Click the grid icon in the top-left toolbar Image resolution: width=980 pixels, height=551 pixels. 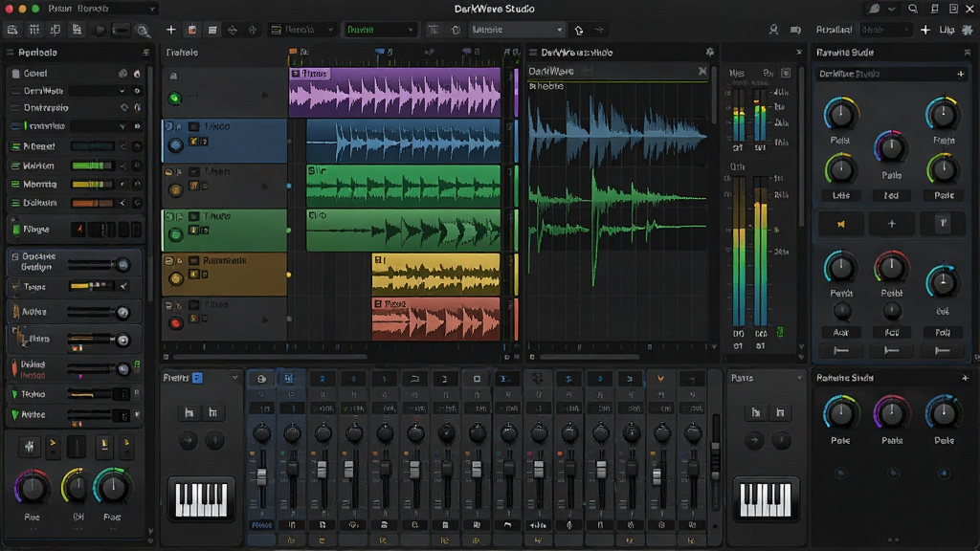coord(34,30)
